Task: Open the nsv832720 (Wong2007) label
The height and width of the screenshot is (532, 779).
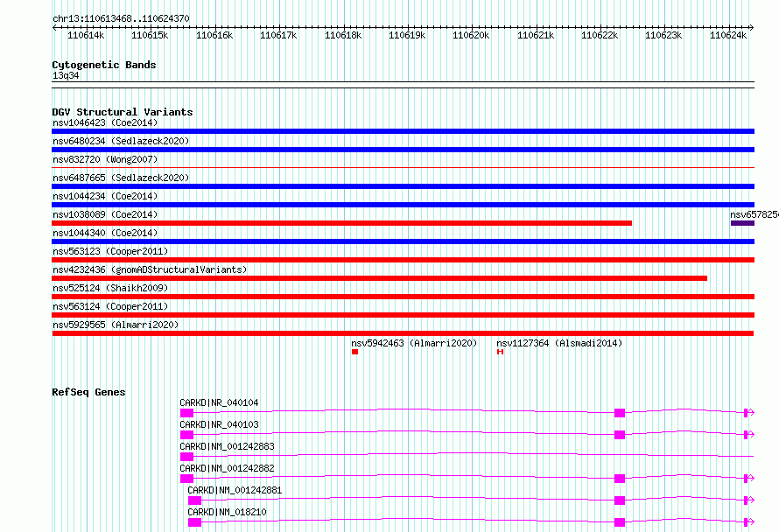Action: pyautogui.click(x=105, y=159)
